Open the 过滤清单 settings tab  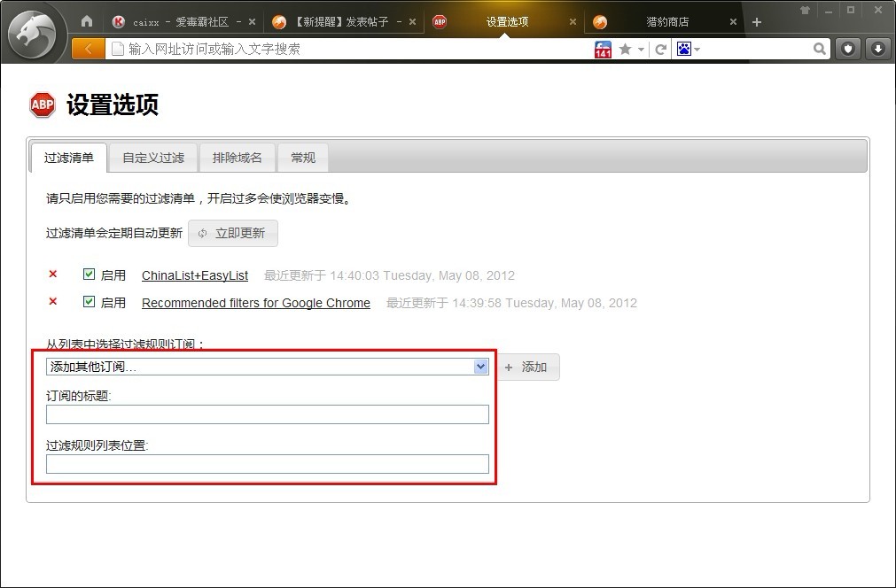click(68, 158)
